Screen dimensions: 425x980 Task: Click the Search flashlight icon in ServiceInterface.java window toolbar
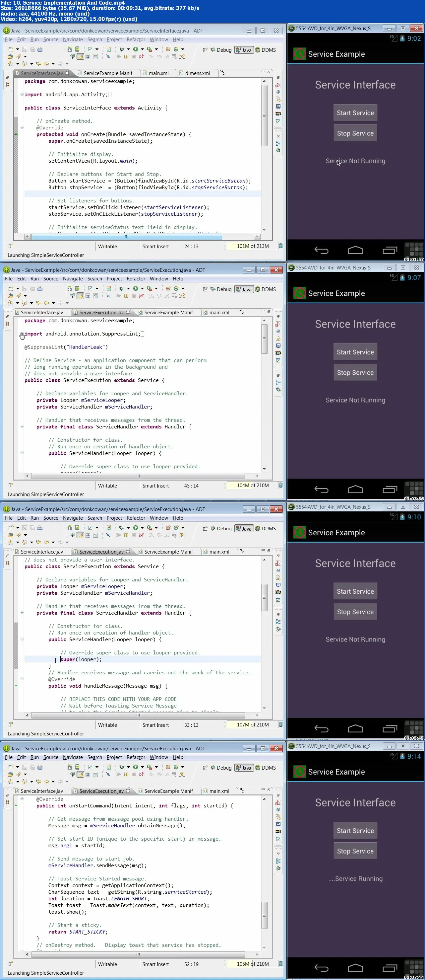click(19, 56)
